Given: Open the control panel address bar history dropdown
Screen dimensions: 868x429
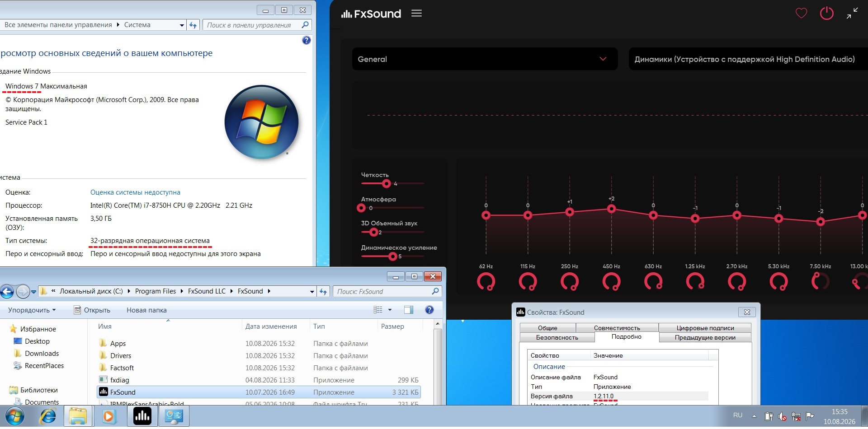Looking at the screenshot, I should click(x=182, y=25).
